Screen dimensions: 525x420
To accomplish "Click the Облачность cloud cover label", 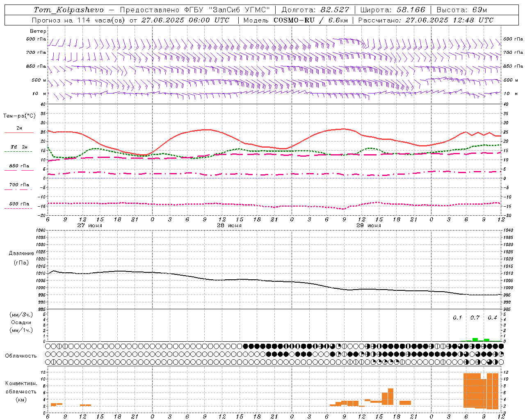I will (x=21, y=356).
